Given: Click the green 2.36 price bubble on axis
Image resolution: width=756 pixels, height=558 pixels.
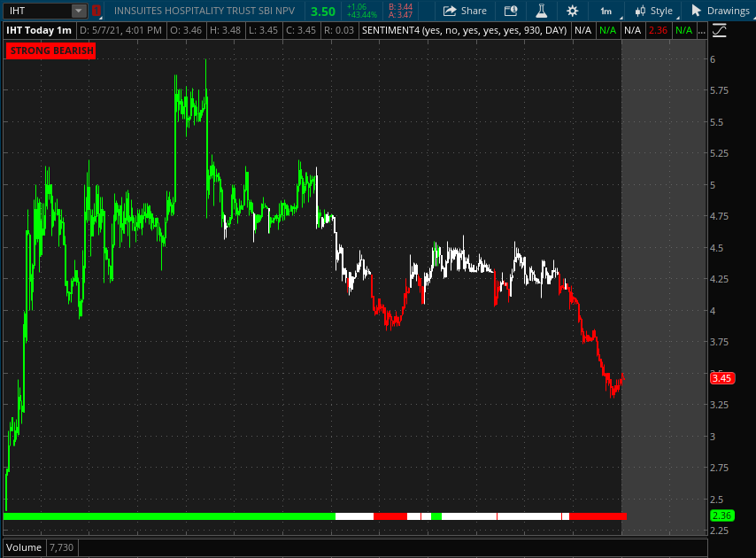Looking at the screenshot, I should tap(721, 515).
